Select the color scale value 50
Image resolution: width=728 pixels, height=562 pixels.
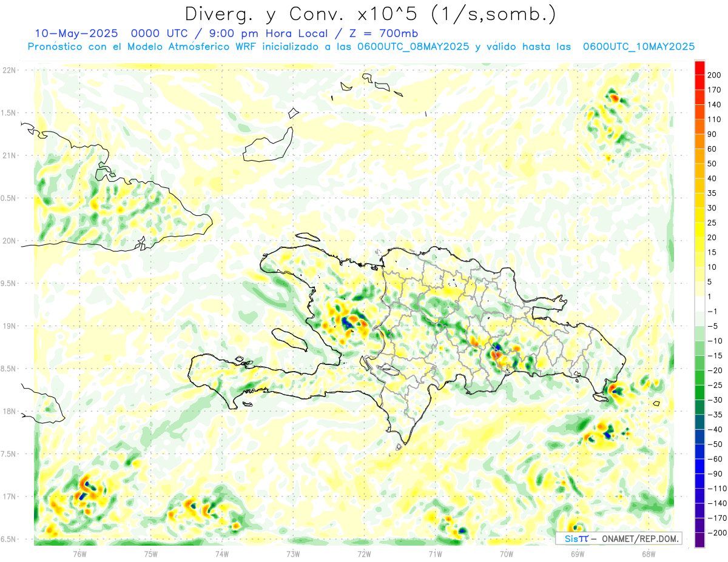(713, 164)
